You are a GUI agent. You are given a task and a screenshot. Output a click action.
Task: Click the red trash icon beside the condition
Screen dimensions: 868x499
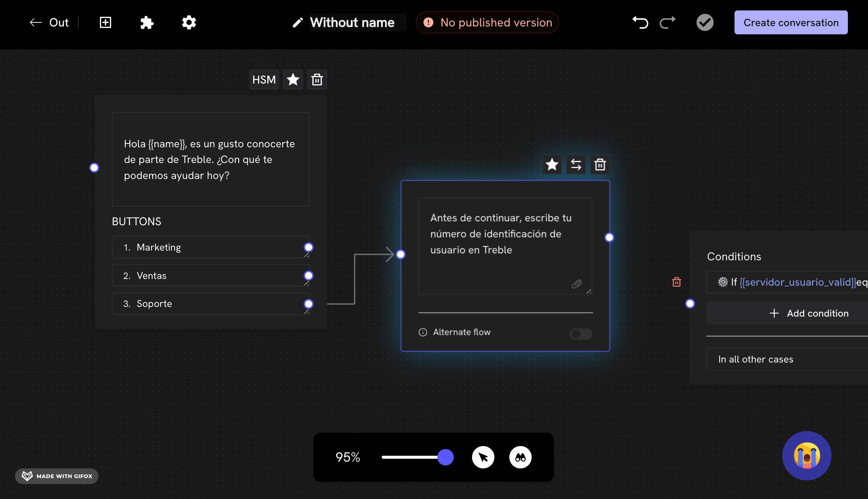(676, 282)
